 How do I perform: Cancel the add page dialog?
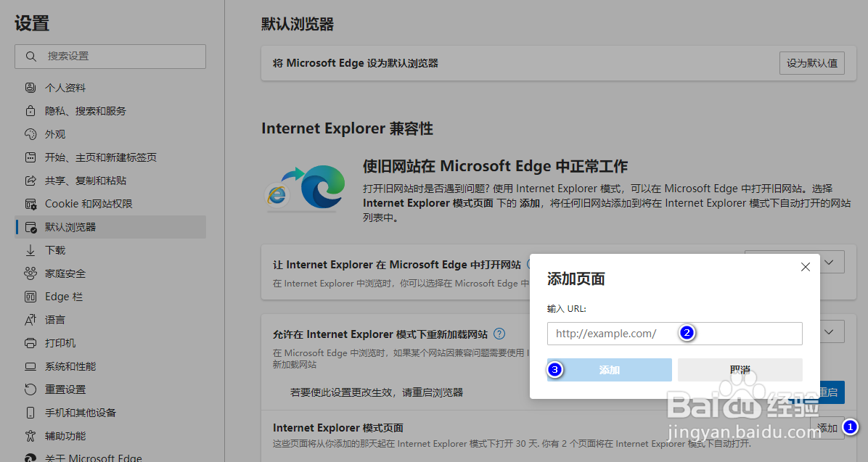coord(740,370)
